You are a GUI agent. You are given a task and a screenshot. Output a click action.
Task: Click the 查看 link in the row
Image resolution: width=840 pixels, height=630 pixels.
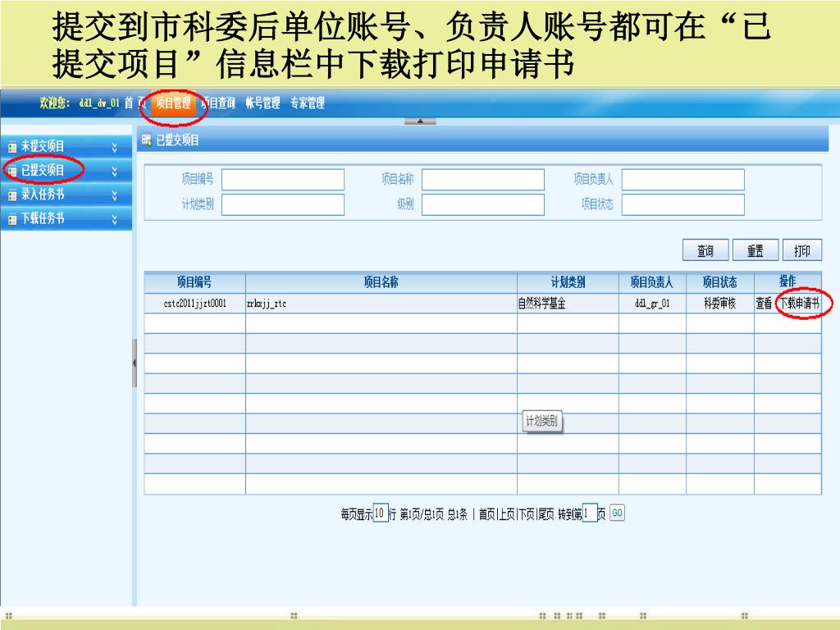coord(764,304)
